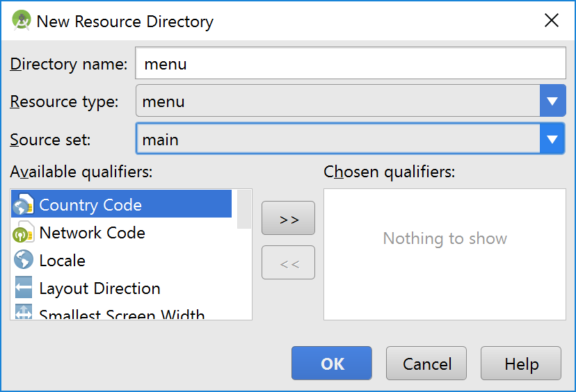The height and width of the screenshot is (392, 576).
Task: Select the Locale qualifier
Action: coord(121,260)
